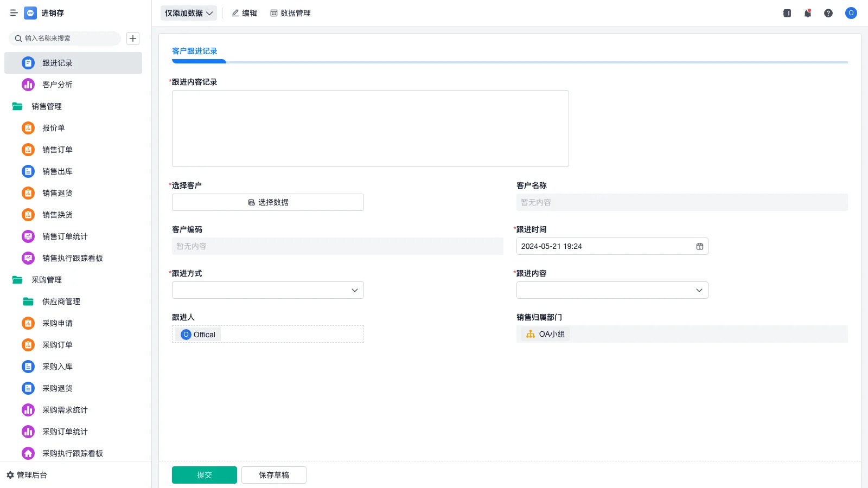Click 编辑 in the top toolbar
This screenshot has height=488, width=868.
[x=245, y=13]
